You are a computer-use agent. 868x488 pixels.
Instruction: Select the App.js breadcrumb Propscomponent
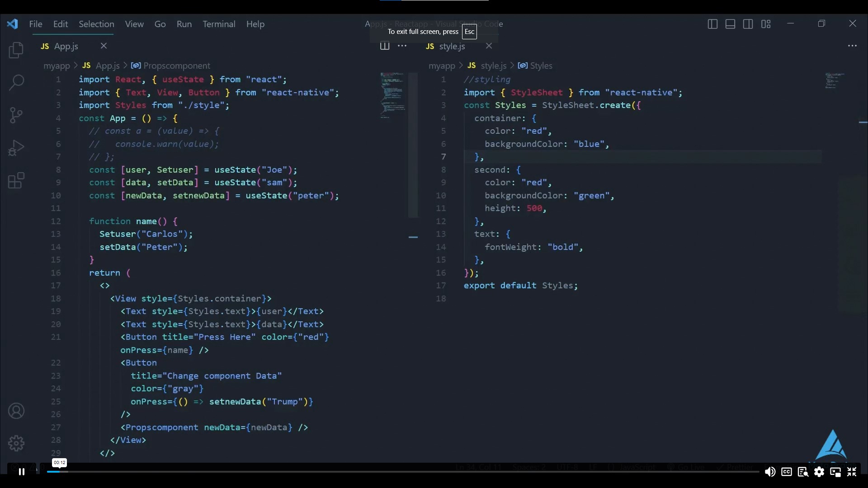[x=177, y=65]
